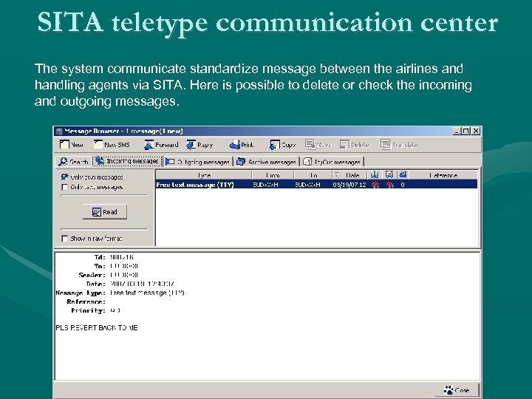This screenshot has width=532, height=399.
Task: Click the Read button
Action: (x=105, y=212)
